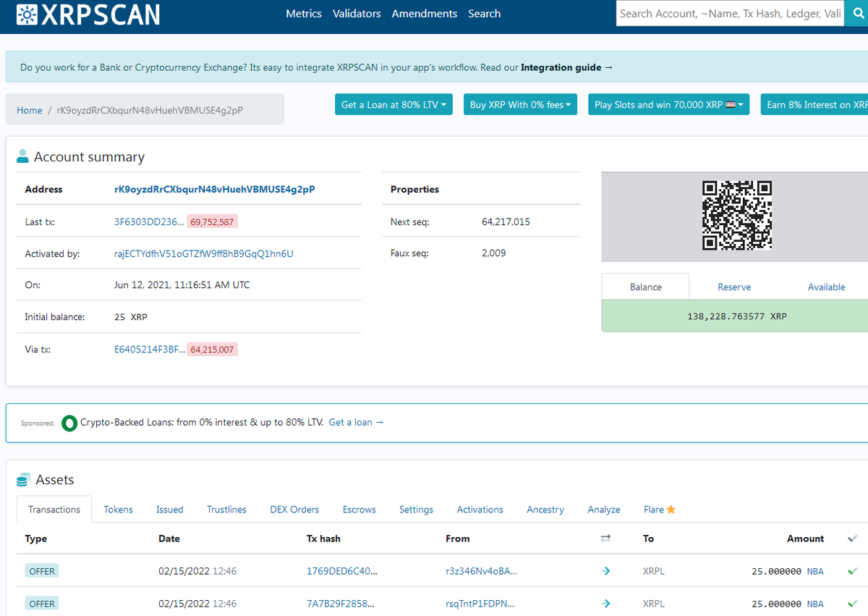Click the NBA token in the 7A7B29F2858 row
The width and height of the screenshot is (868, 616).
[815, 604]
